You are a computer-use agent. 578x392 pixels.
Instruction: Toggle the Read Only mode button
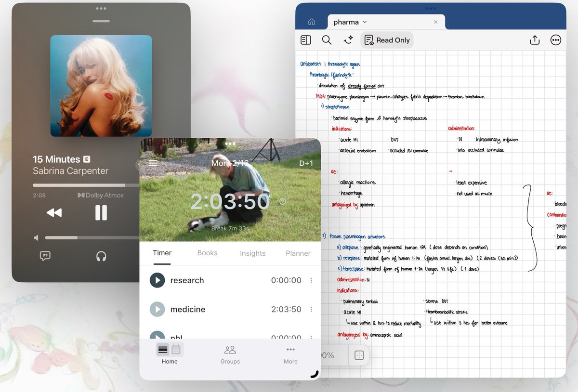tap(387, 40)
